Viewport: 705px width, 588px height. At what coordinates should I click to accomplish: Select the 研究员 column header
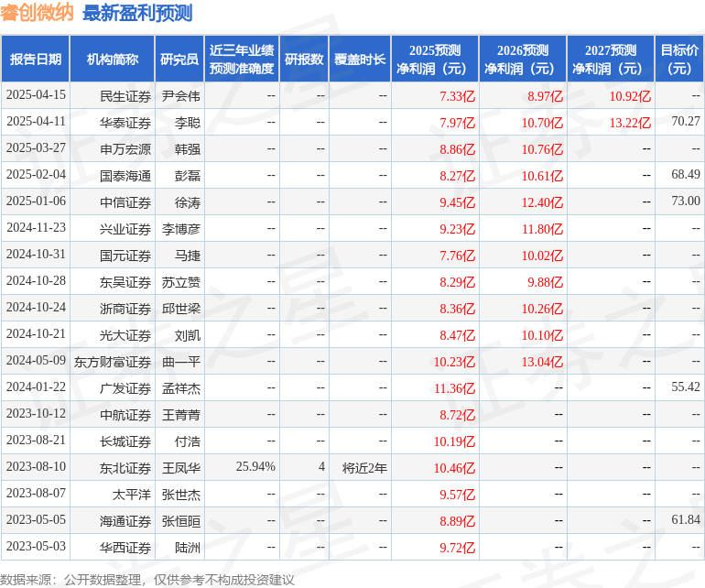(x=179, y=59)
